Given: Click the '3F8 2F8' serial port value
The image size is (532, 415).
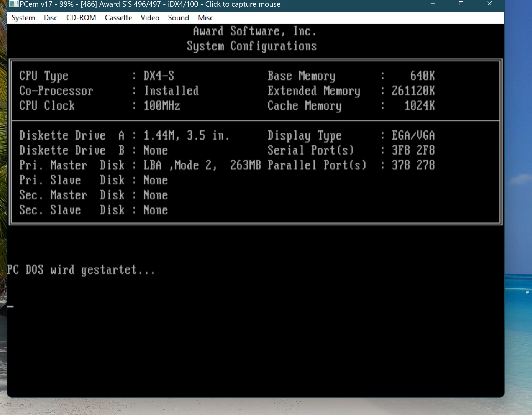Looking at the screenshot, I should (x=413, y=150).
